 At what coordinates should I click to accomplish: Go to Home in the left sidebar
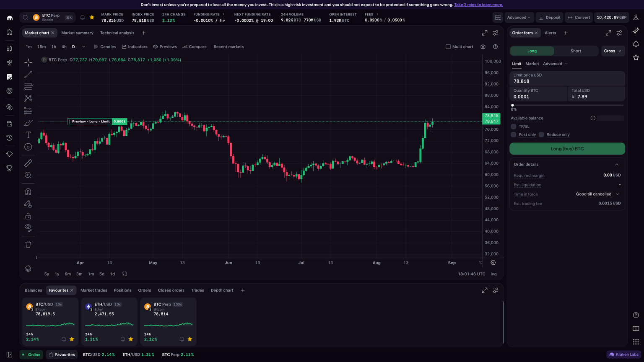pyautogui.click(x=9, y=33)
